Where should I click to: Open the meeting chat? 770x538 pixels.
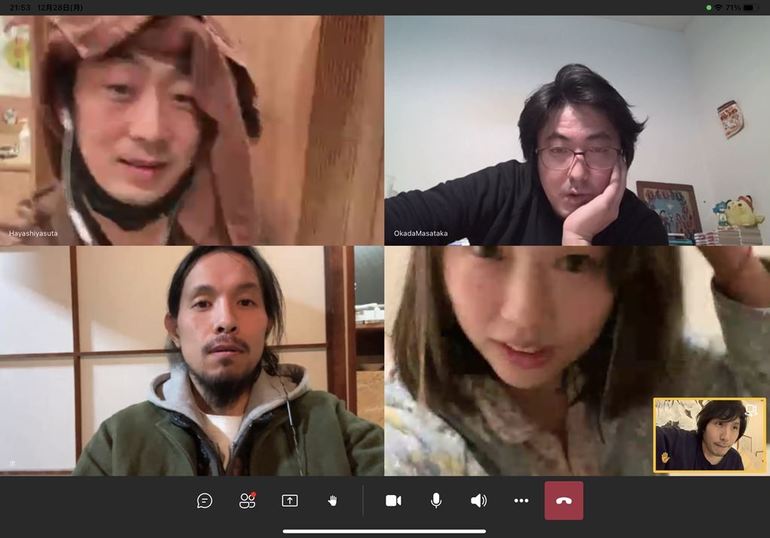click(x=205, y=500)
